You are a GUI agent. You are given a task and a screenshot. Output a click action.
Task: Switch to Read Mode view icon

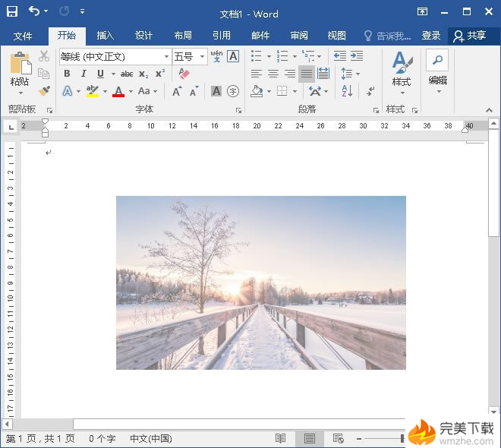(280, 438)
